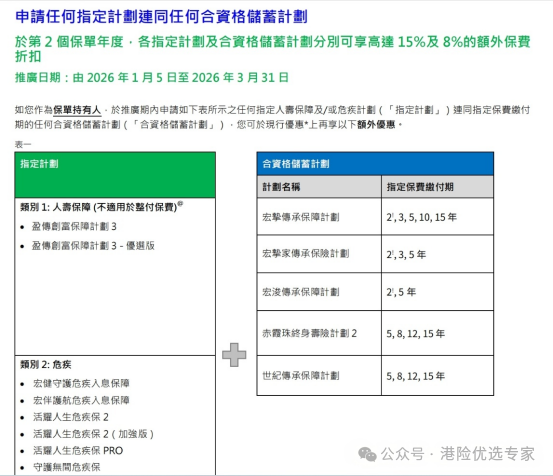Click the green discount headline with 15%及 8%
This screenshot has width=553, height=476.
[273, 49]
